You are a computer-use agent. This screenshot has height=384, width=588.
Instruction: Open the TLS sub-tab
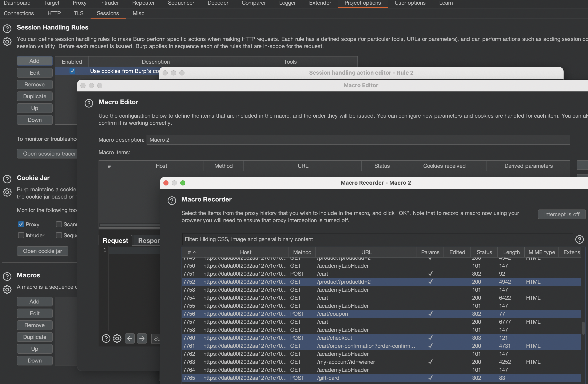tap(79, 13)
